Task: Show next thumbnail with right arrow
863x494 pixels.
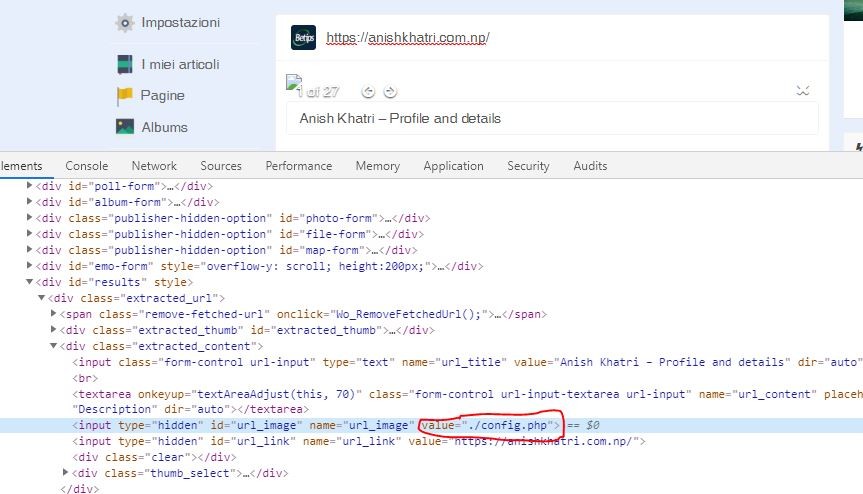Action: pyautogui.click(x=390, y=92)
